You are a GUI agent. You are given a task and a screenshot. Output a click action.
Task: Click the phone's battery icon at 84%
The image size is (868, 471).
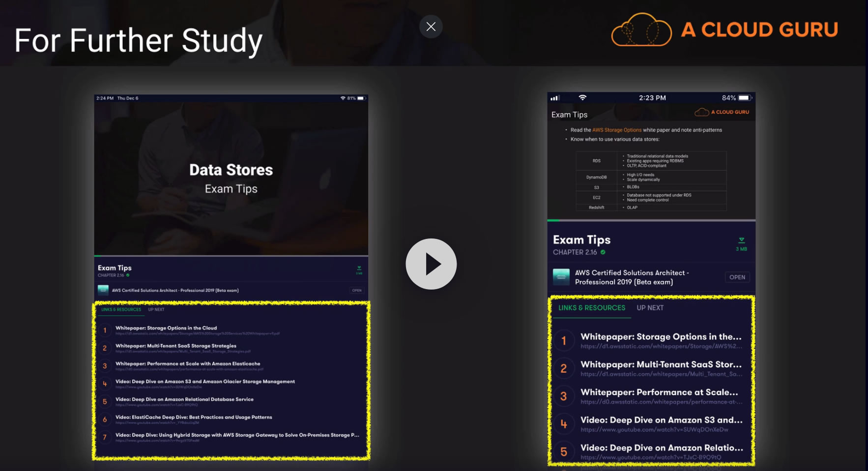coord(745,98)
